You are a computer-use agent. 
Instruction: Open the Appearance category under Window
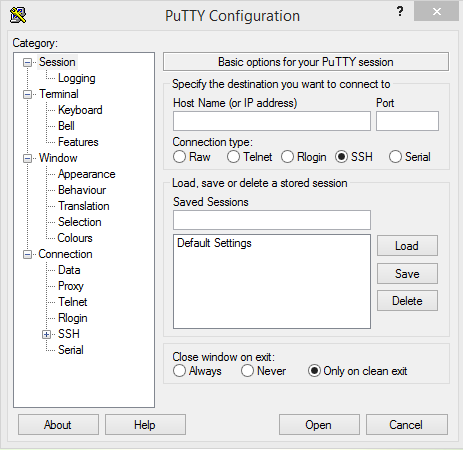(87, 174)
